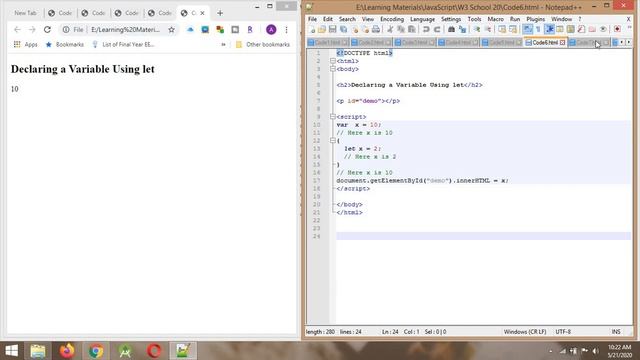The height and width of the screenshot is (360, 640).
Task: Expand the hidden bookmarks chevron in Chrome
Action: tap(223, 44)
